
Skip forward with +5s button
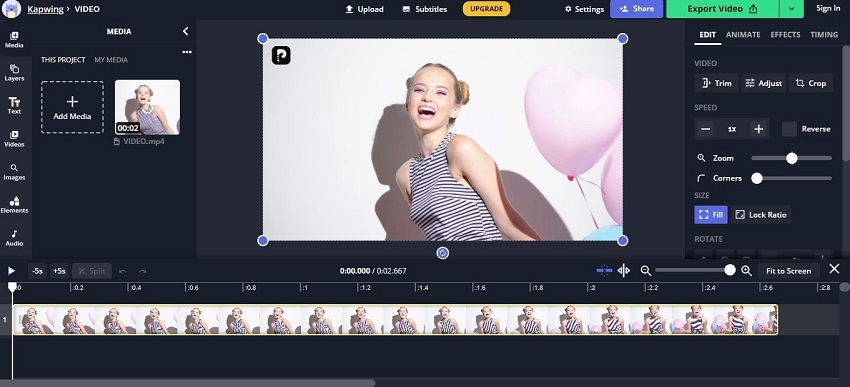(59, 271)
